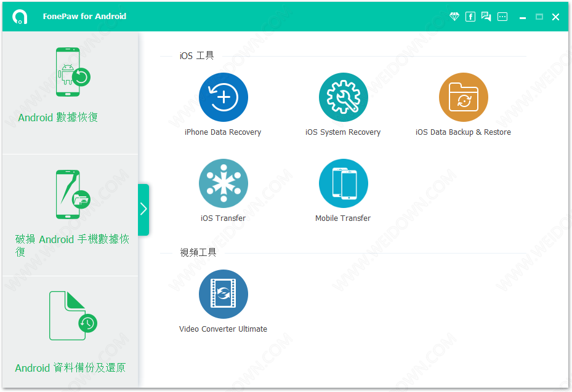572x392 pixels.
Task: Click the iOS Transfer text label
Action: tap(223, 218)
